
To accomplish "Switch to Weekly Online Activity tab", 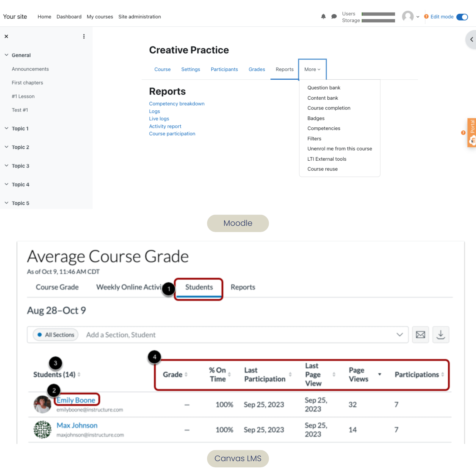I will pos(129,287).
